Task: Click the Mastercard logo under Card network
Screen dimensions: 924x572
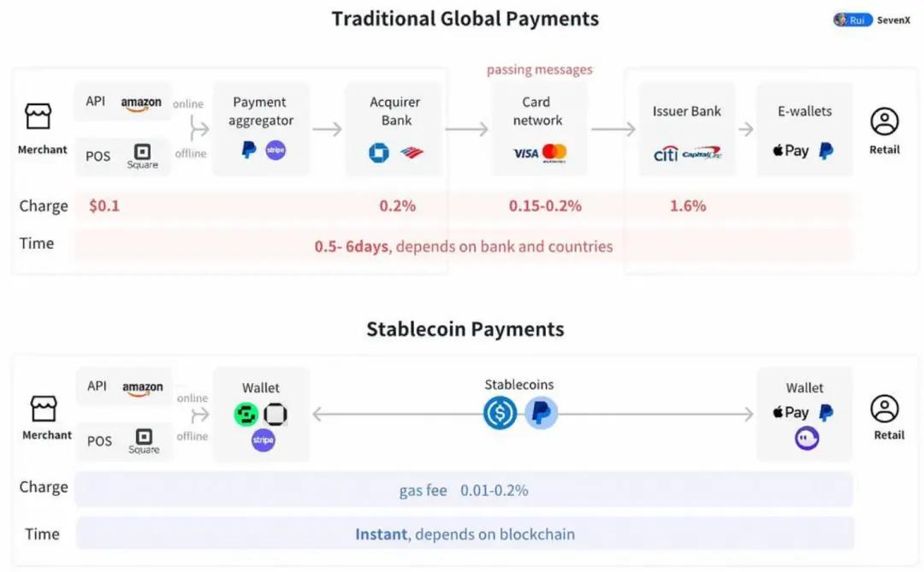Action: coord(554,152)
